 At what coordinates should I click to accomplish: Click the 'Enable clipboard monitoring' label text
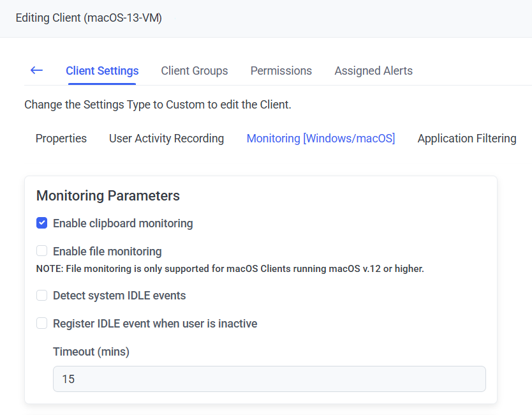(x=122, y=223)
